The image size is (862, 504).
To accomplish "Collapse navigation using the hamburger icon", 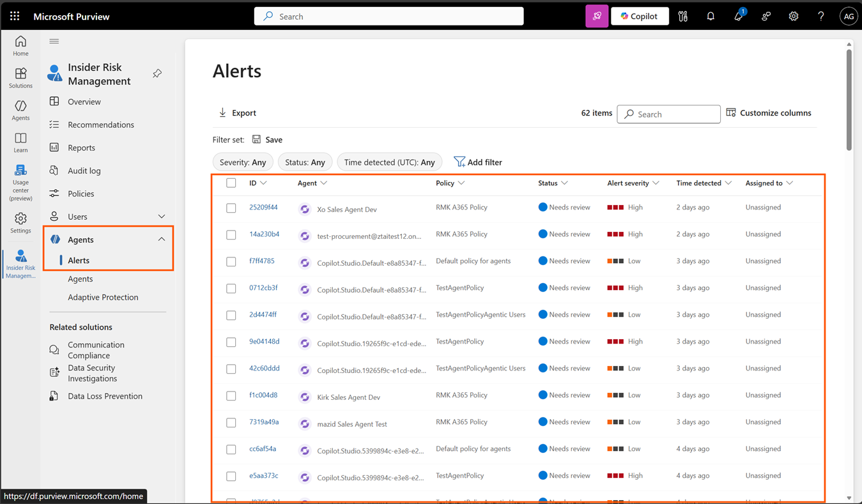I will pos(54,42).
